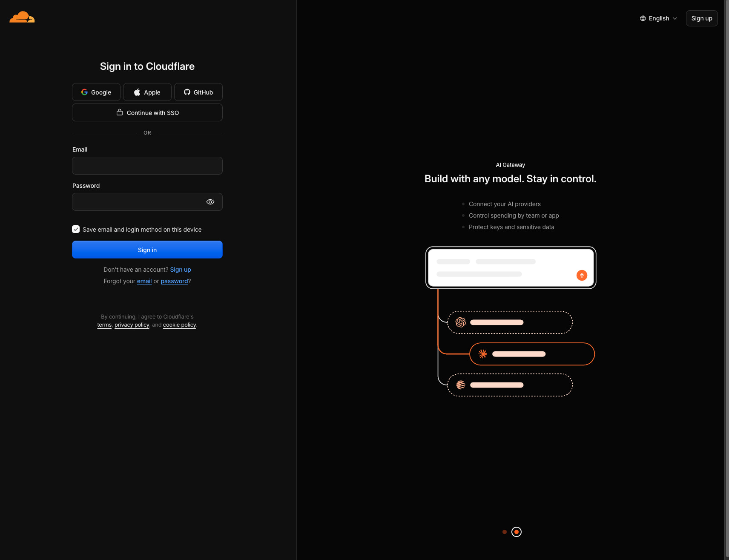Uncheck Save email and login method checkbox

76,229
